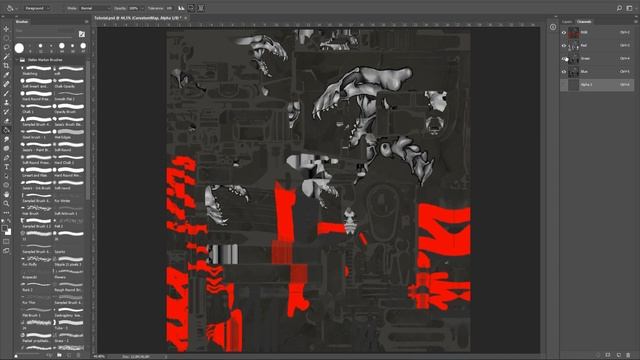
Task: Collapse the brushes folder group
Action: pyautogui.click(x=17, y=60)
